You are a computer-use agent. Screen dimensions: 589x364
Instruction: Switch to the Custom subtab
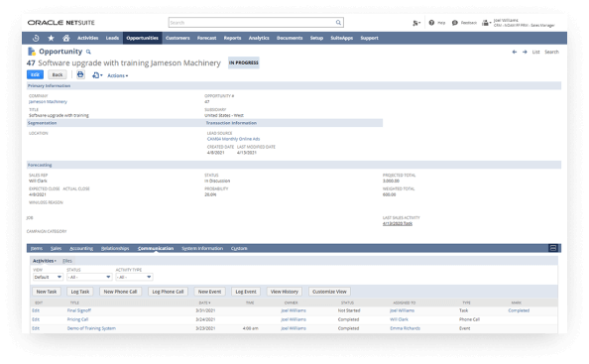click(239, 248)
